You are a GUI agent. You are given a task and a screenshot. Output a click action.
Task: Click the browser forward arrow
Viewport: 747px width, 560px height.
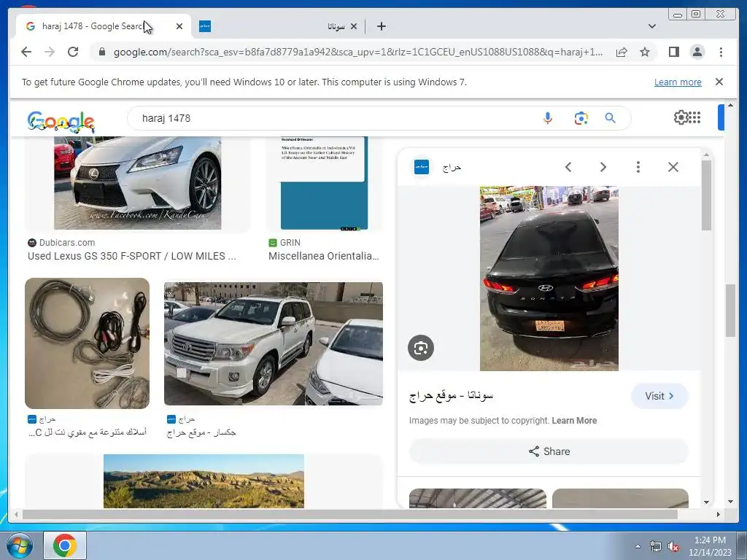(x=50, y=52)
